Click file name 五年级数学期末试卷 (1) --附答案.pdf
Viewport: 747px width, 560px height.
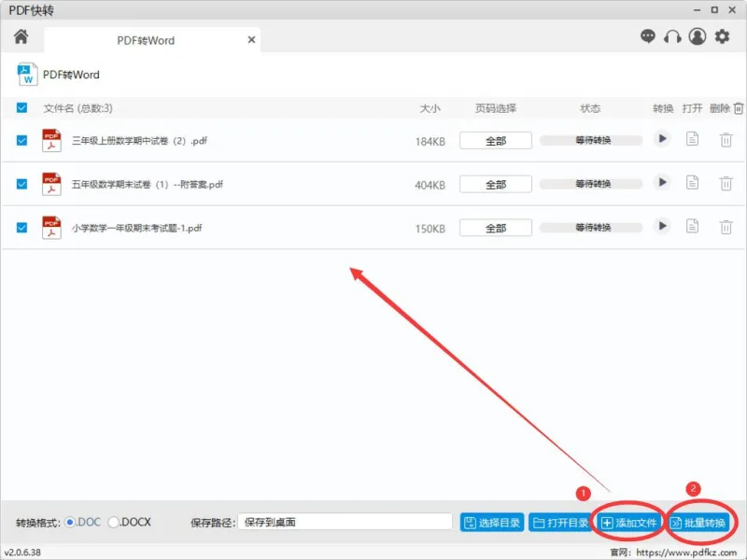tap(148, 184)
